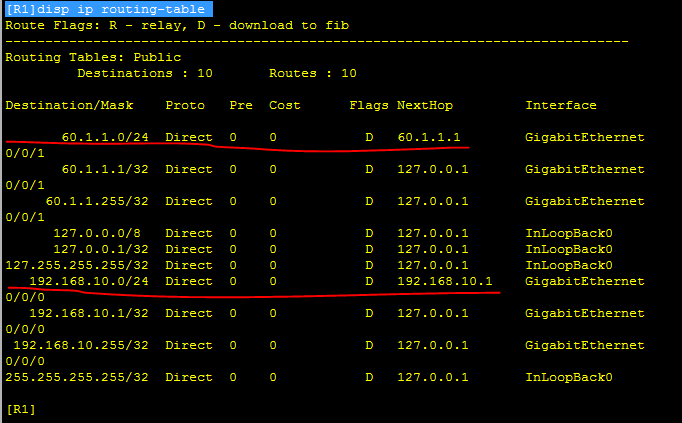Click next hop "192.168.10.1"

pyautogui.click(x=445, y=281)
